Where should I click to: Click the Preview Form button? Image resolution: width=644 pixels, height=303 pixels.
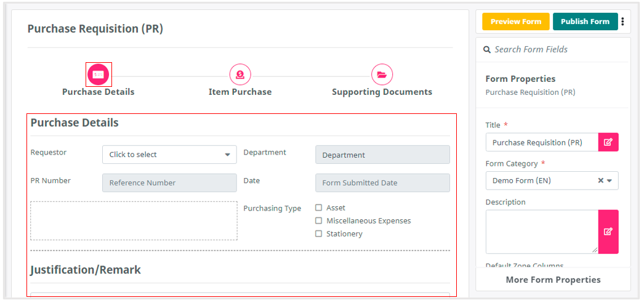tap(516, 22)
